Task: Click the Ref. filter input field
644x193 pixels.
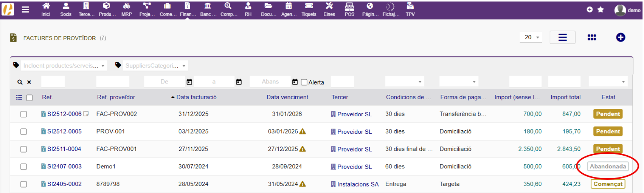Action: click(x=53, y=82)
